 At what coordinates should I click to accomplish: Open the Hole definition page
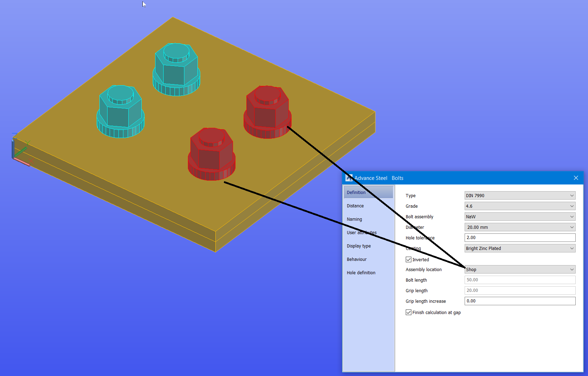click(361, 272)
